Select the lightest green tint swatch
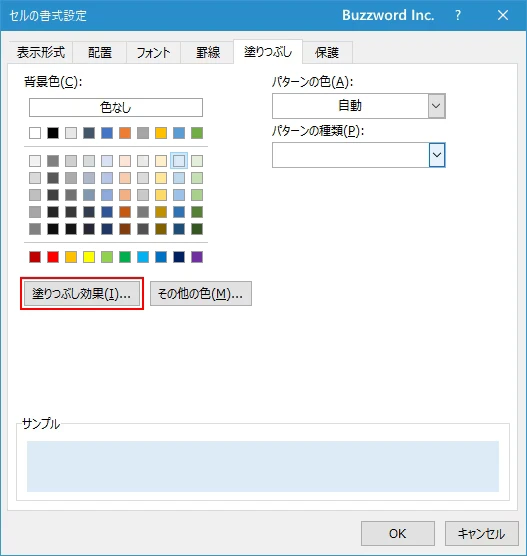 click(197, 161)
